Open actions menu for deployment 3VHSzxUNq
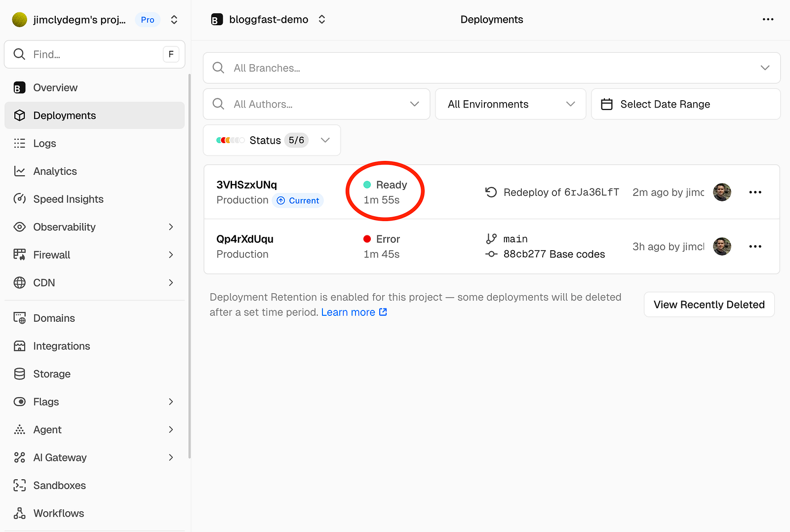 (x=755, y=192)
